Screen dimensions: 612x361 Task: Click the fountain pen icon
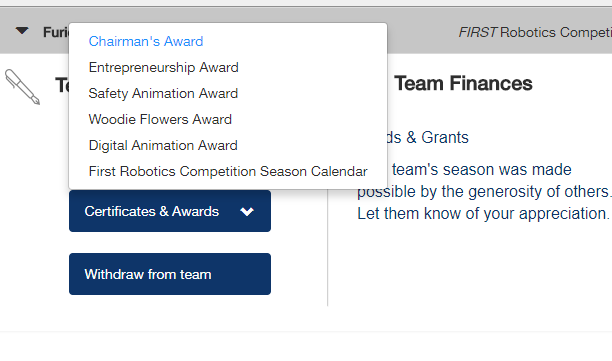tap(23, 87)
